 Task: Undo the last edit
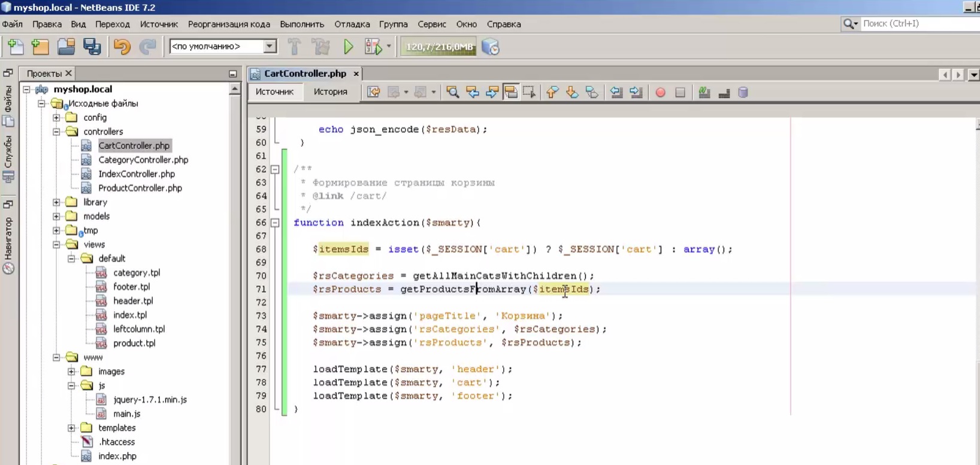click(122, 47)
